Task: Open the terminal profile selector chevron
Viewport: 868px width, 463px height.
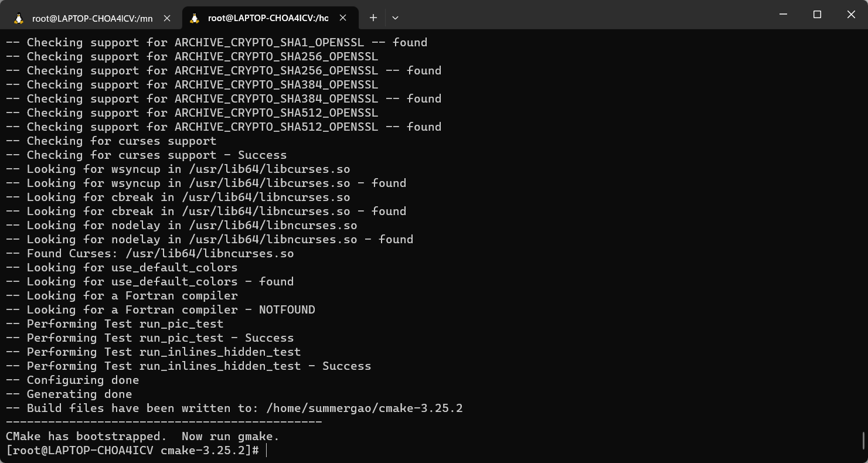Action: (395, 18)
